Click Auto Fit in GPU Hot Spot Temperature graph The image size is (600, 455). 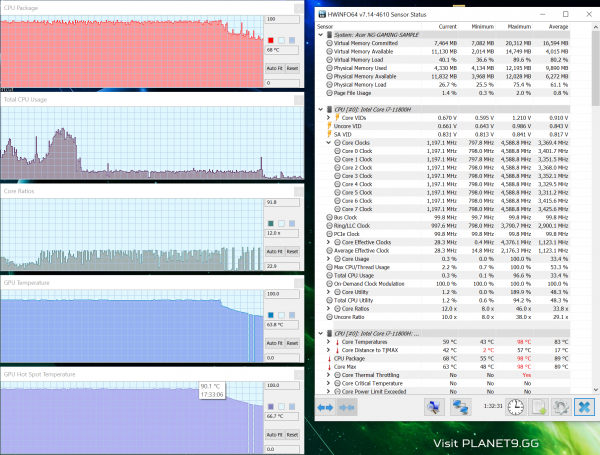tap(274, 435)
